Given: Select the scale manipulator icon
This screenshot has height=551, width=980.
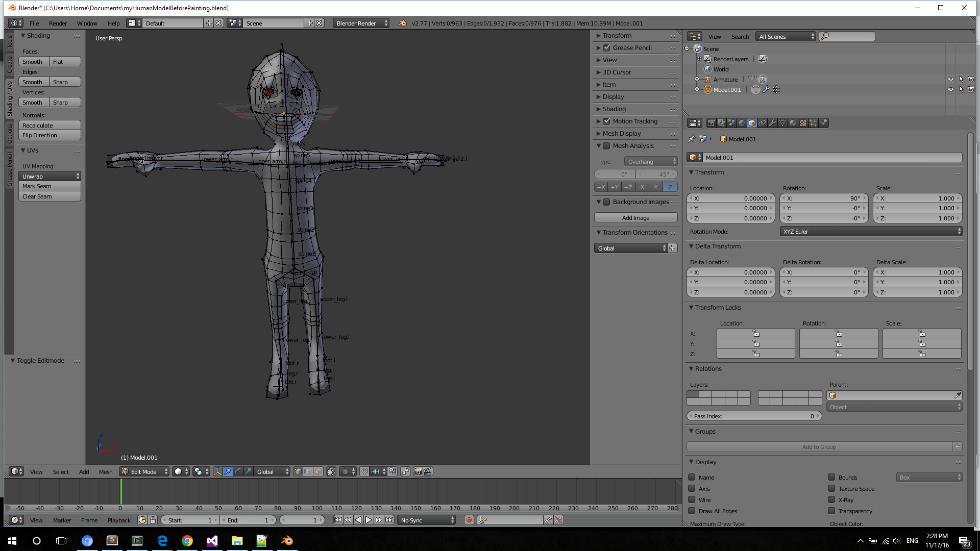Looking at the screenshot, I should tap(248, 472).
